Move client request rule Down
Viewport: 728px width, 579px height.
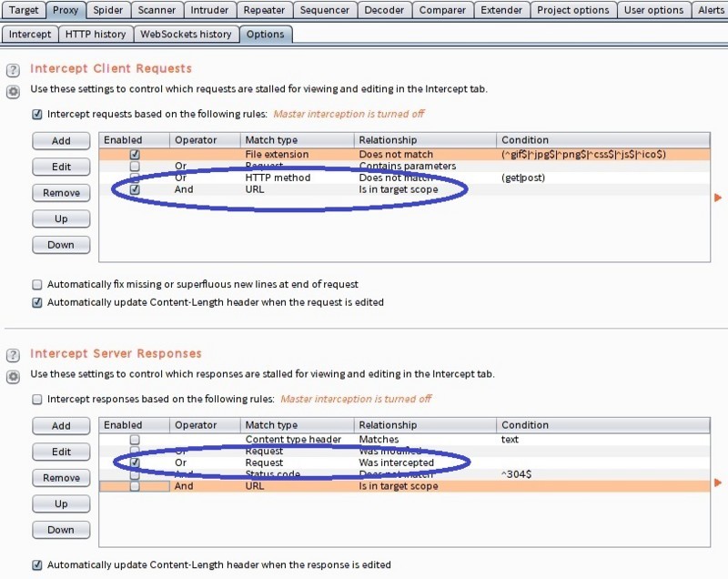[61, 245]
